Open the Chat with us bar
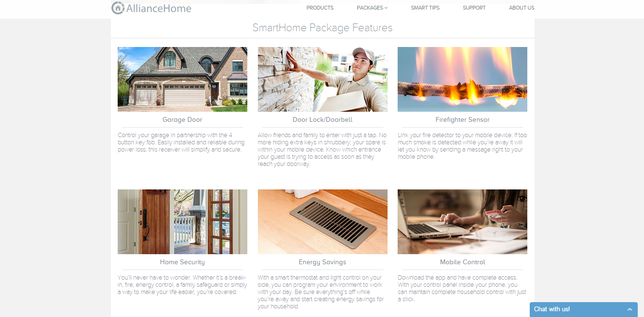Image resolution: width=644 pixels, height=317 pixels. pyautogui.click(x=583, y=309)
